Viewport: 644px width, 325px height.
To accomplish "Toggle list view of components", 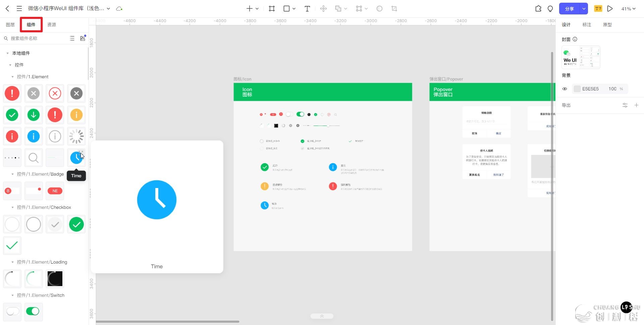I will [72, 38].
